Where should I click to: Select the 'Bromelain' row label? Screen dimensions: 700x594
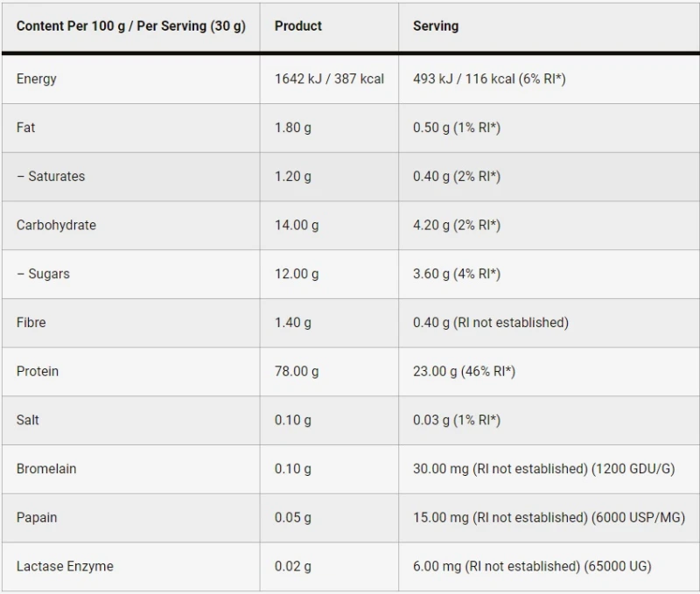point(46,469)
